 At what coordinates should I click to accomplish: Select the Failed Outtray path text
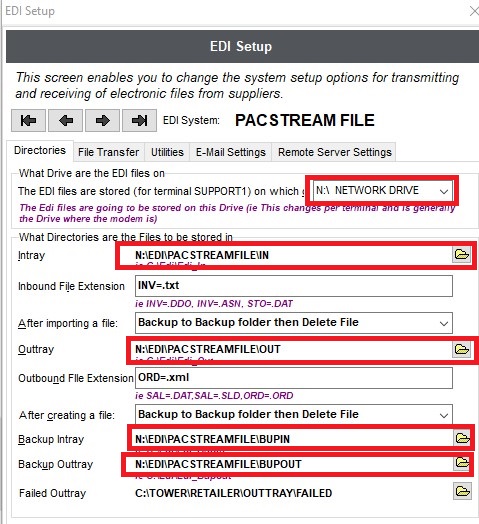click(233, 493)
